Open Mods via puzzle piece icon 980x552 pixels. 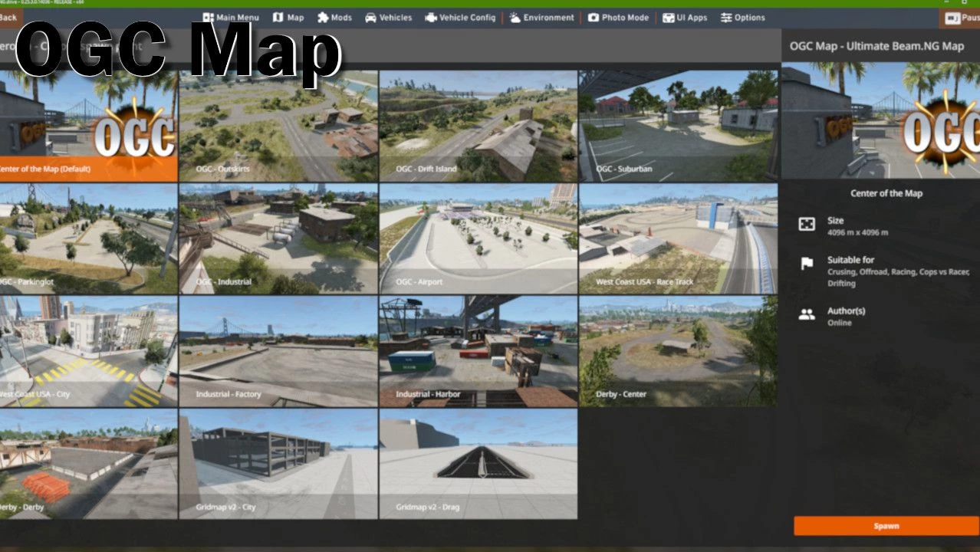(x=323, y=18)
